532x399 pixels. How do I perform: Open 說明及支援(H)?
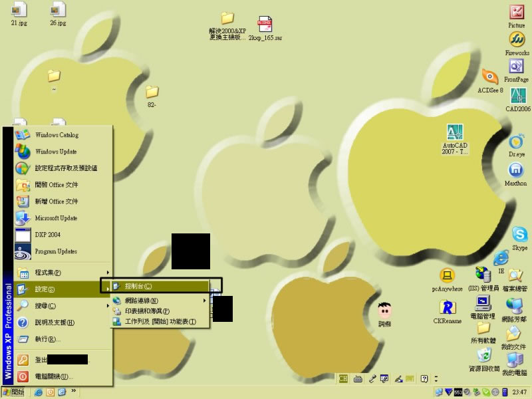coord(63,323)
